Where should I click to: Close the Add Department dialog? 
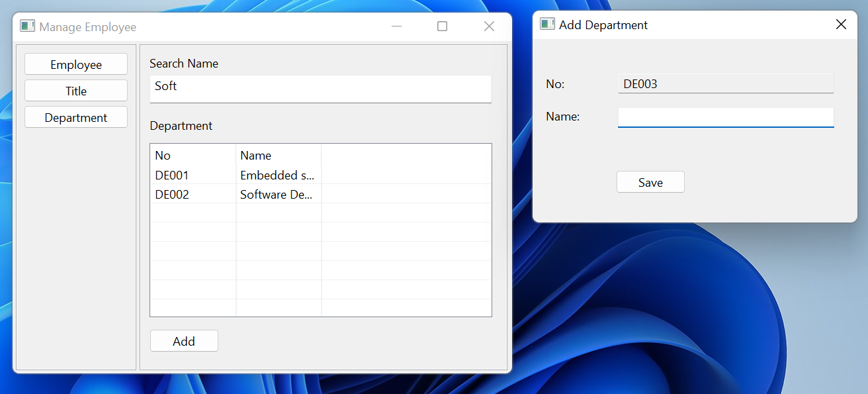(841, 25)
